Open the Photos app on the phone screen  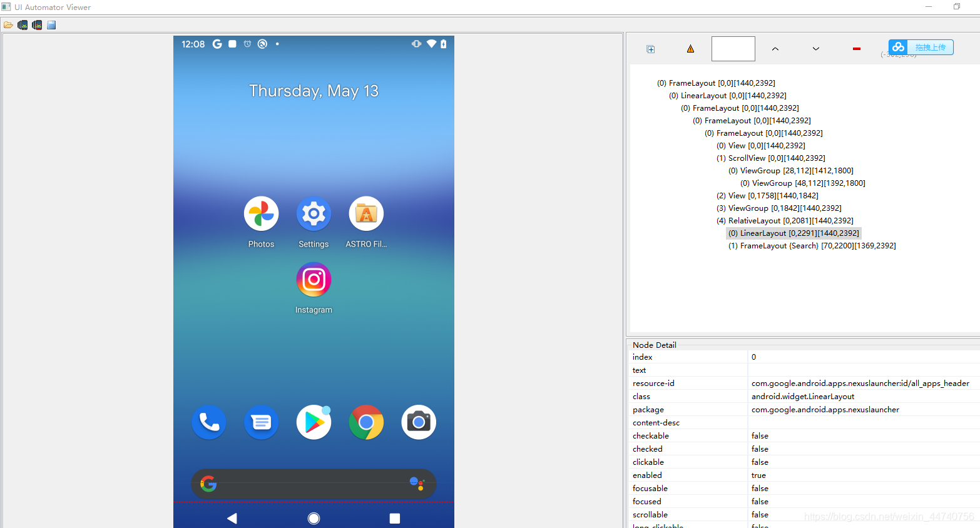click(261, 214)
